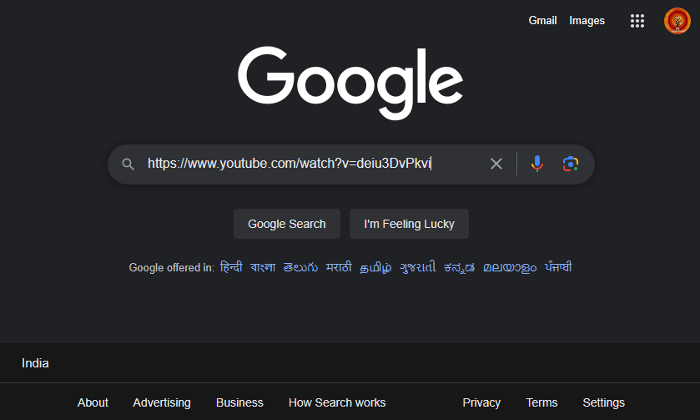Click I'm Feeling Lucky button

click(x=409, y=224)
